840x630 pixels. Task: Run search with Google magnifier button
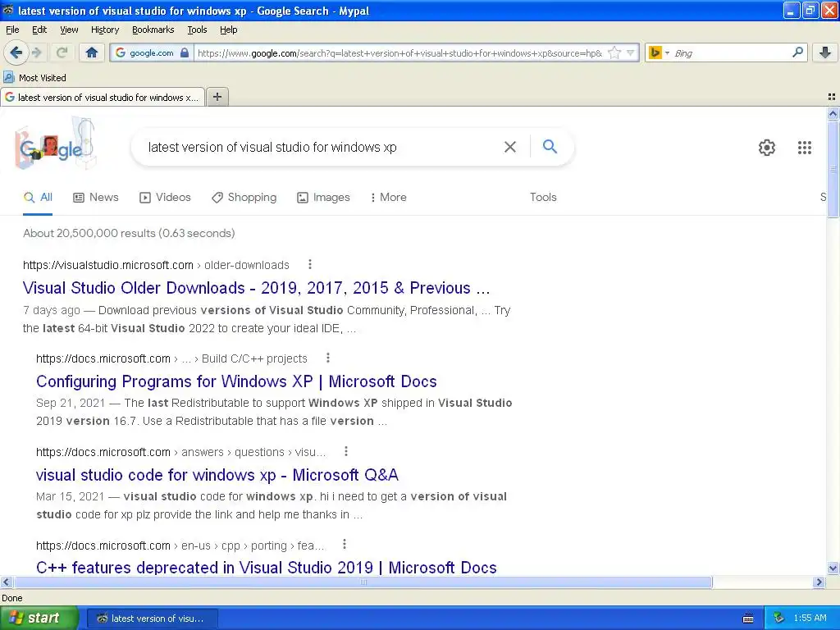coord(550,146)
